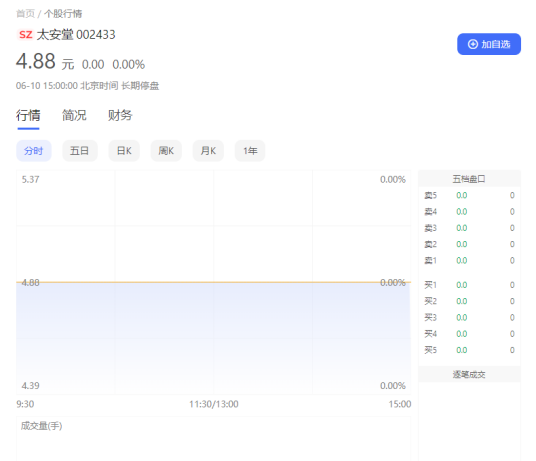Click the orange price line in chart
Screen dimensions: 536x461
(214, 282)
